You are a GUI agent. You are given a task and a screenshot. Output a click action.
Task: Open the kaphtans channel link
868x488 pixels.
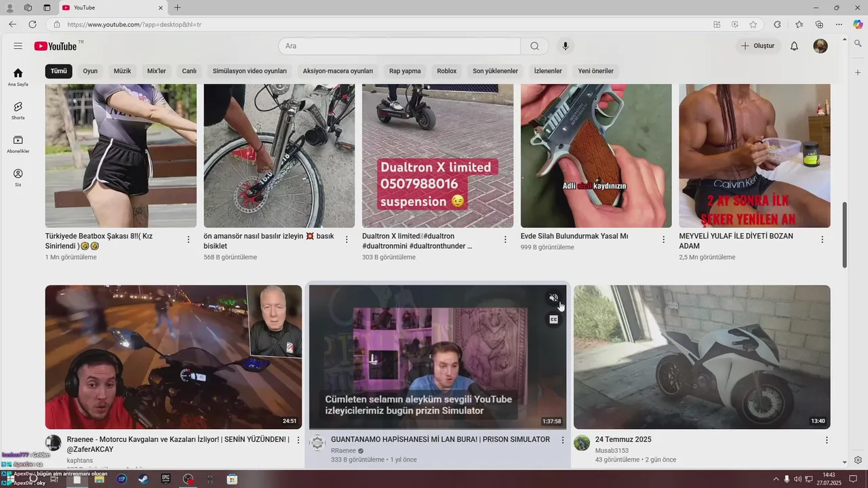[80, 461]
